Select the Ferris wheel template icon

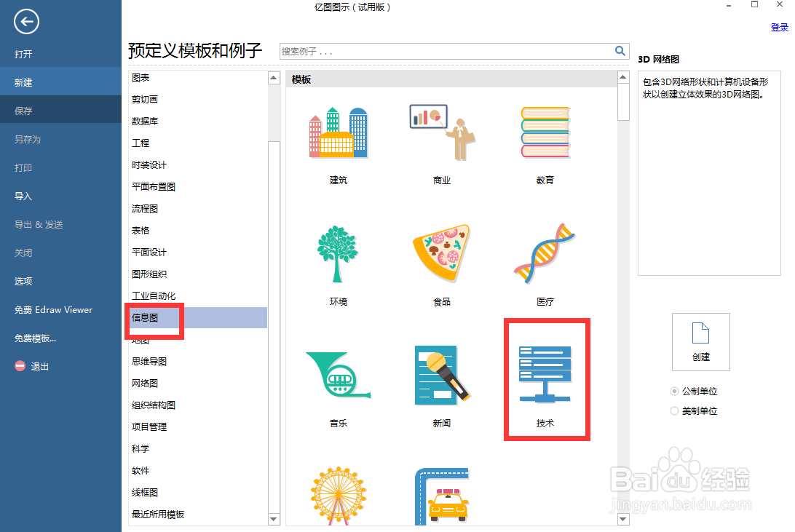pyautogui.click(x=339, y=496)
